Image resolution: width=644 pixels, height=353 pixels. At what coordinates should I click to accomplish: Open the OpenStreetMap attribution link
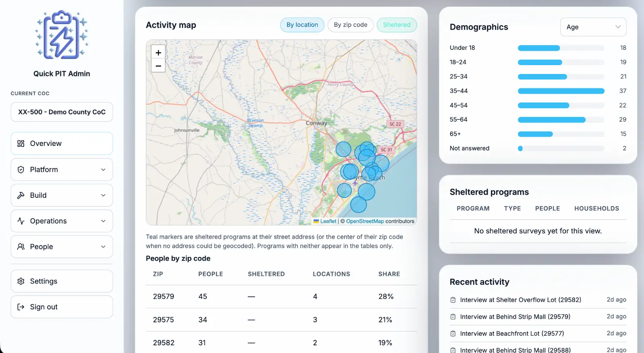click(x=365, y=221)
